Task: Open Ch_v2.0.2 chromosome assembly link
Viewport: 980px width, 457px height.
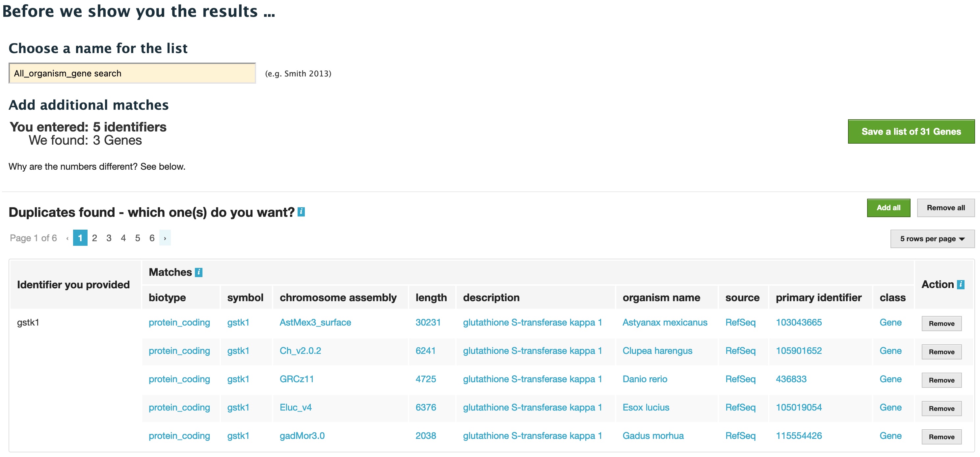Action: [300, 351]
